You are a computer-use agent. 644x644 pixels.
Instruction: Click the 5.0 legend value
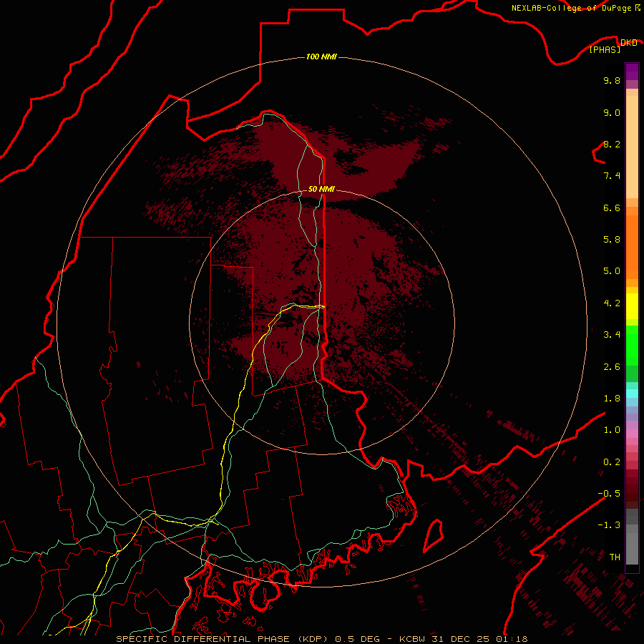(612, 271)
